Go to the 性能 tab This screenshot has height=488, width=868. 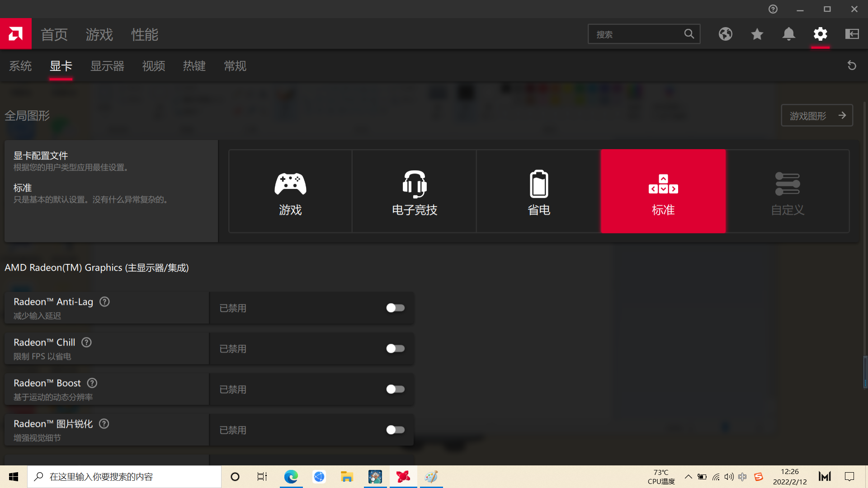(145, 34)
